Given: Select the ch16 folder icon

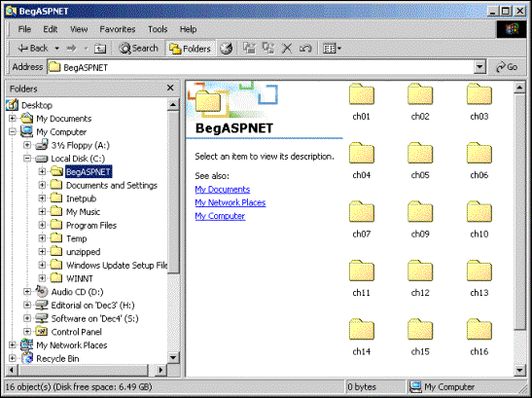Looking at the screenshot, I should [479, 330].
